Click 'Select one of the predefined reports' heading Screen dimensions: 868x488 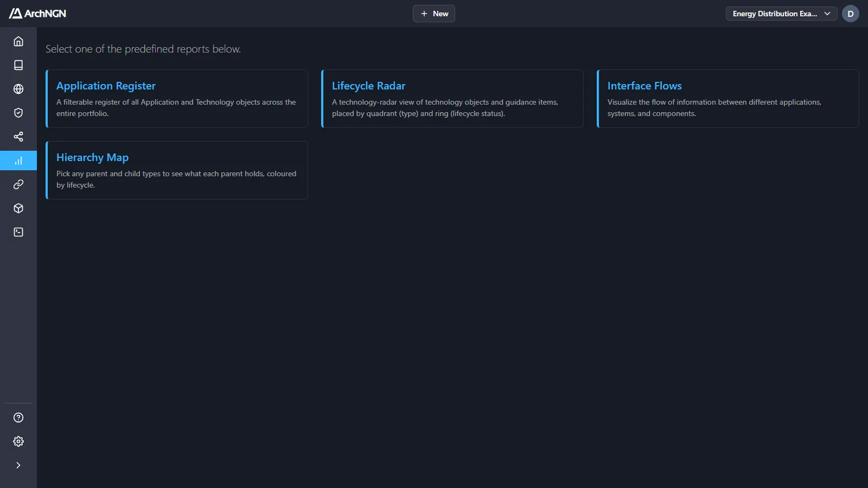(x=143, y=49)
